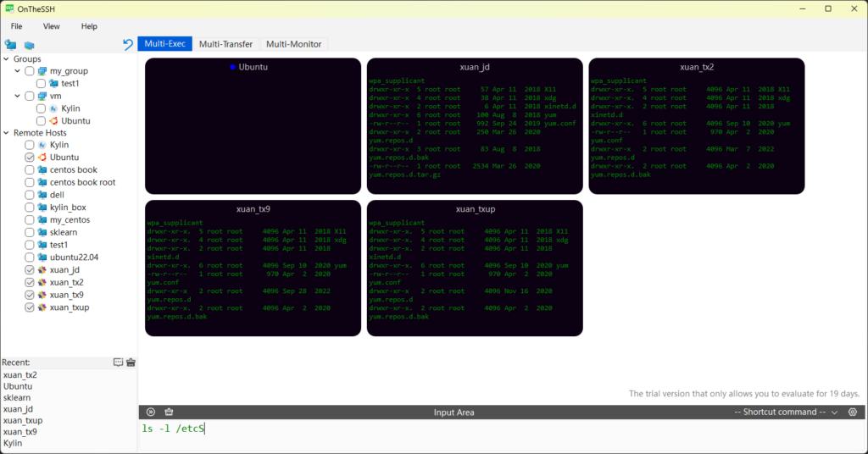Click the message icon beside Recent
Viewport: 868px width, 454px height.
click(118, 363)
